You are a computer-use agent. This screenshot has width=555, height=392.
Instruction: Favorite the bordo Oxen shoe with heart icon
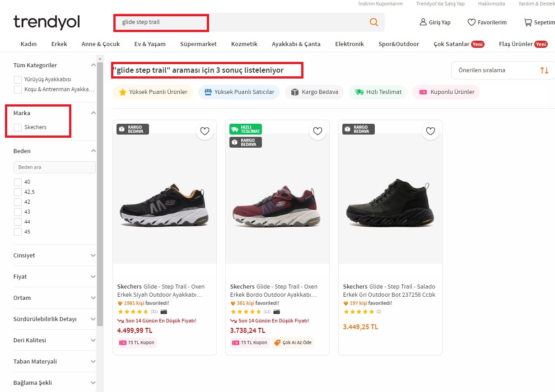click(317, 131)
